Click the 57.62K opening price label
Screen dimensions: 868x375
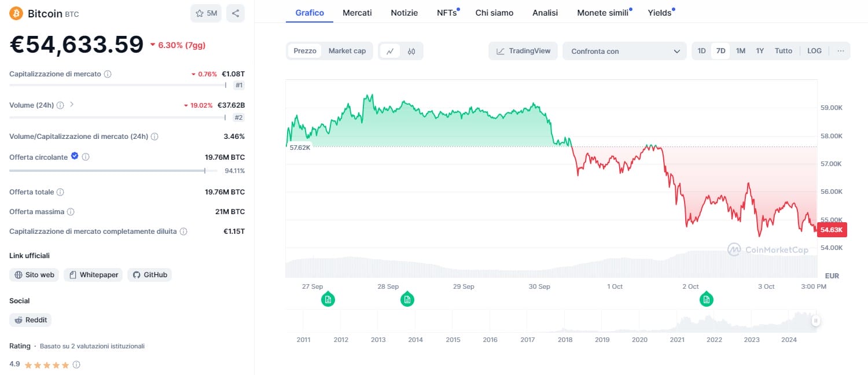[x=300, y=147]
